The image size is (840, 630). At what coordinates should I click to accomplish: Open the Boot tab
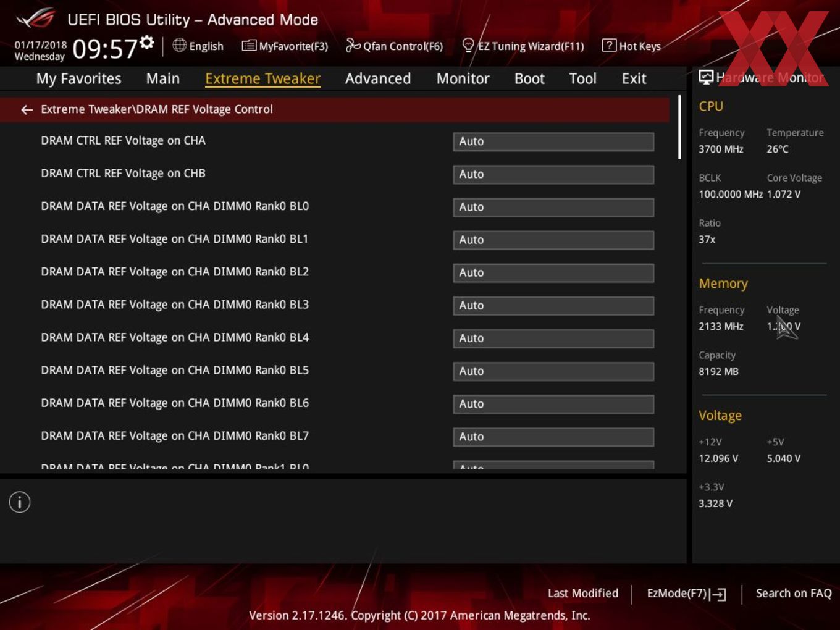coord(529,78)
